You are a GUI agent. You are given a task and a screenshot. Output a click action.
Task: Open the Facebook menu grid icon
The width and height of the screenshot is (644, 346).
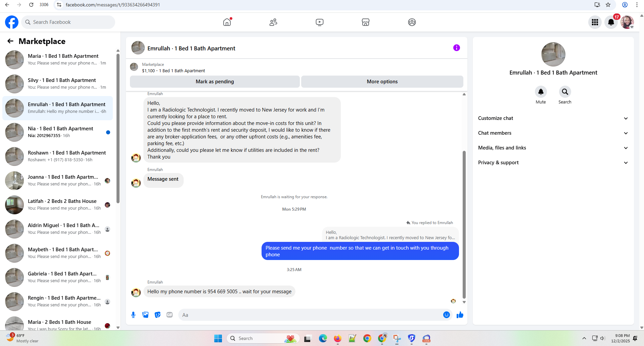595,22
